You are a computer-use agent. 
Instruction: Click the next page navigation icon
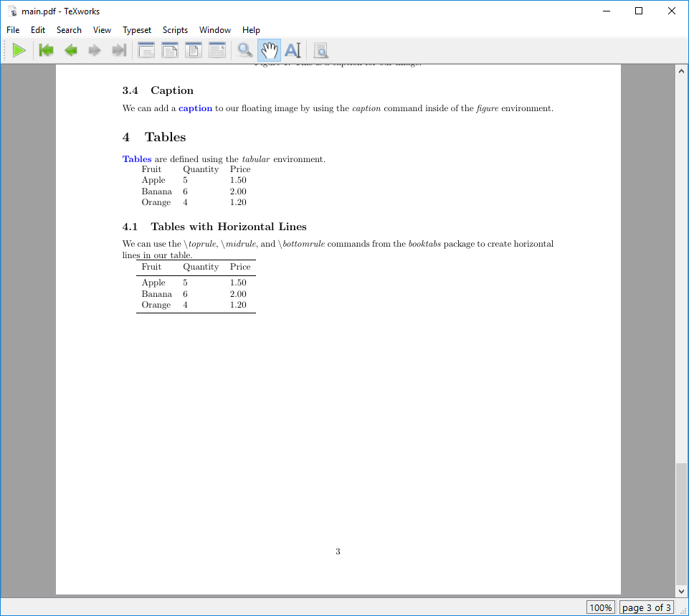[x=94, y=50]
